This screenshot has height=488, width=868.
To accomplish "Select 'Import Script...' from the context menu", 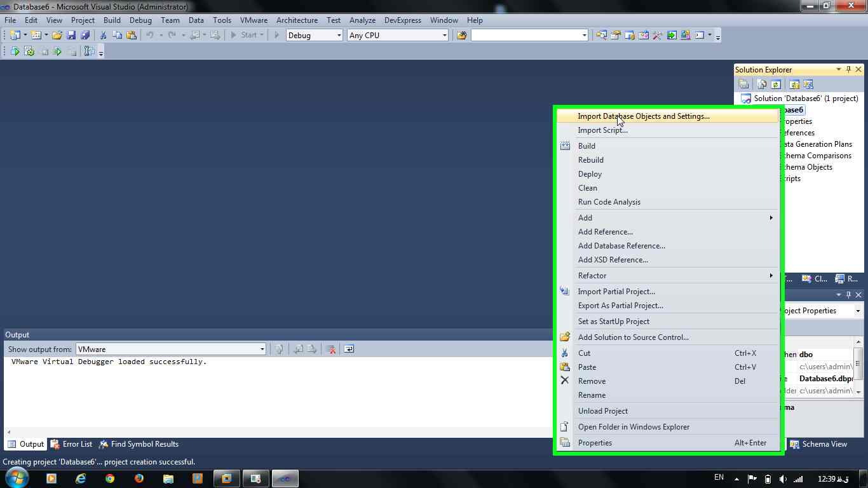I will 602,130.
